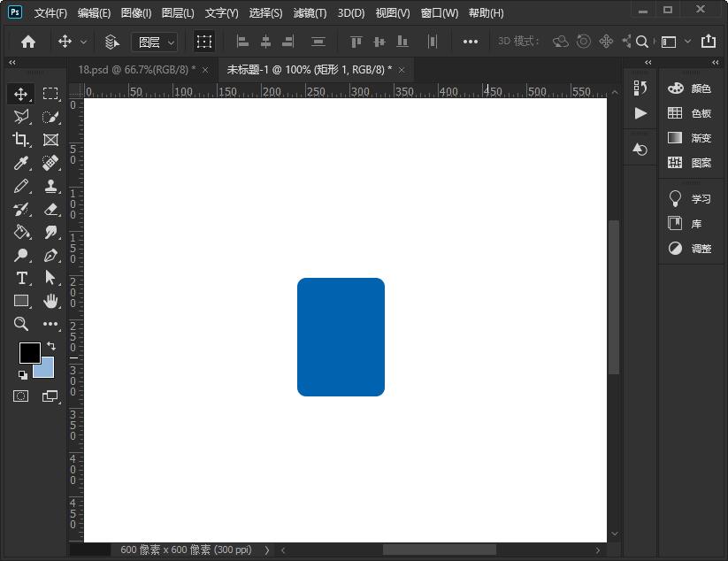
Task: Select the Eyedropper tool
Action: click(x=21, y=163)
